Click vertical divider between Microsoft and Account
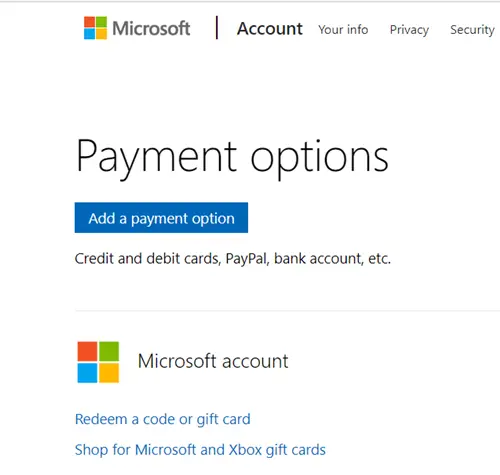 click(x=217, y=28)
